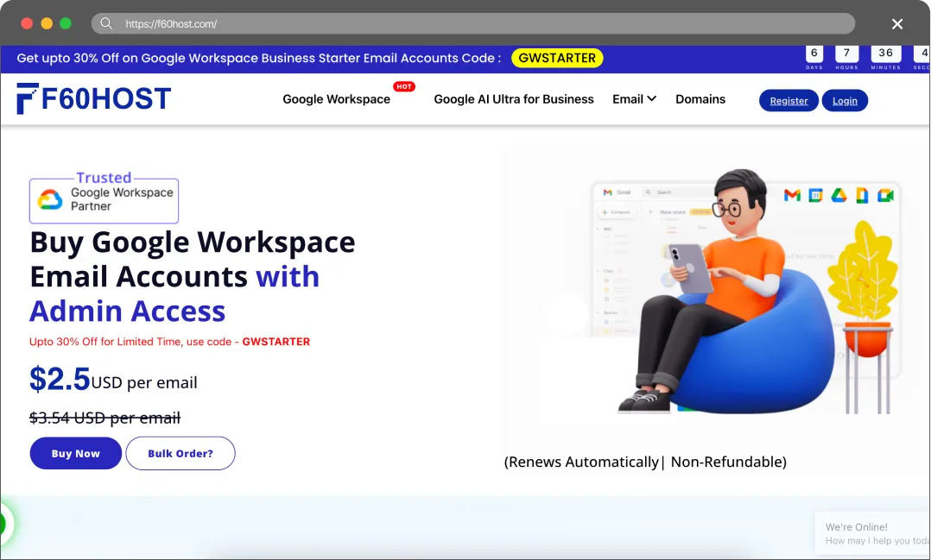Screen dimensions: 931x560
Task: Click the red macOS close dot
Action: point(27,24)
